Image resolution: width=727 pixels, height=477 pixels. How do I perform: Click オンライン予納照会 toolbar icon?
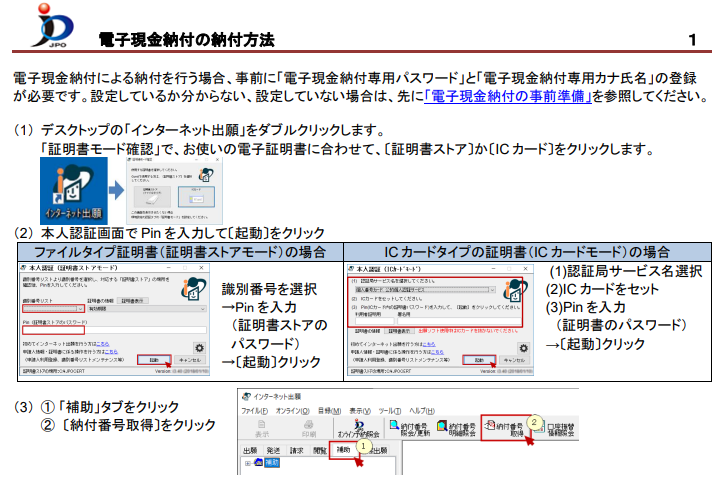click(358, 429)
